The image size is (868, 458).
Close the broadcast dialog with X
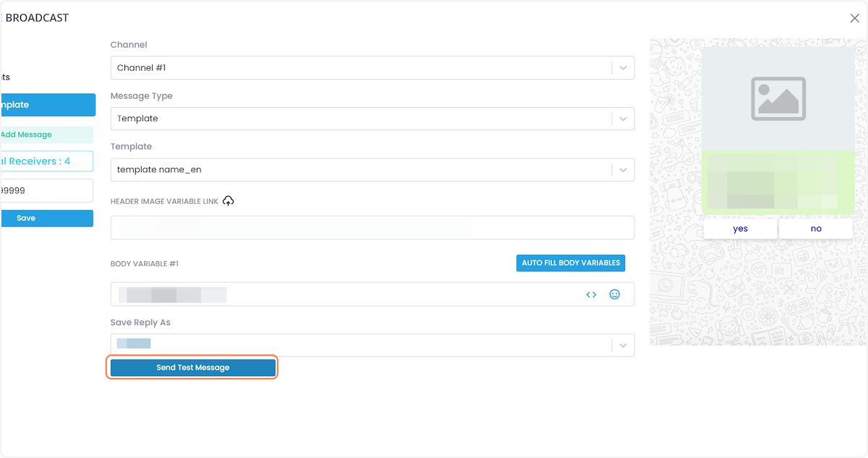854,18
